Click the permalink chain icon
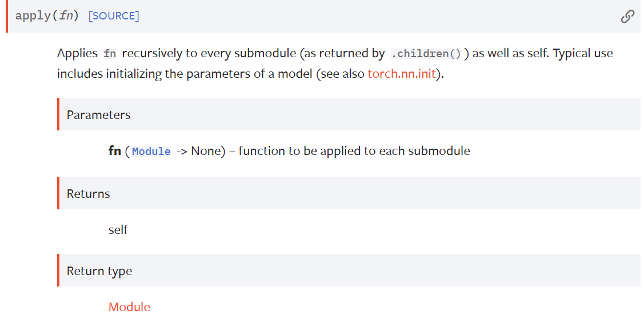This screenshot has width=644, height=322. (627, 17)
